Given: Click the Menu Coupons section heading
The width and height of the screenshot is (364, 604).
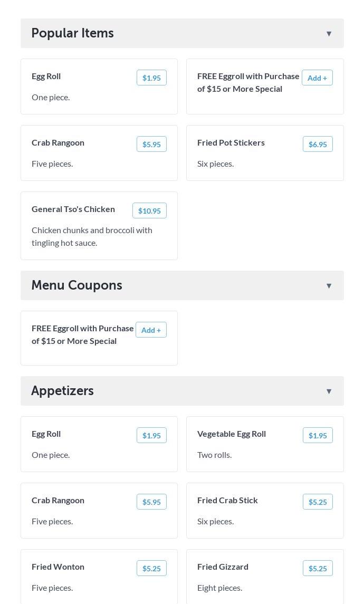Looking at the screenshot, I should (x=77, y=285).
